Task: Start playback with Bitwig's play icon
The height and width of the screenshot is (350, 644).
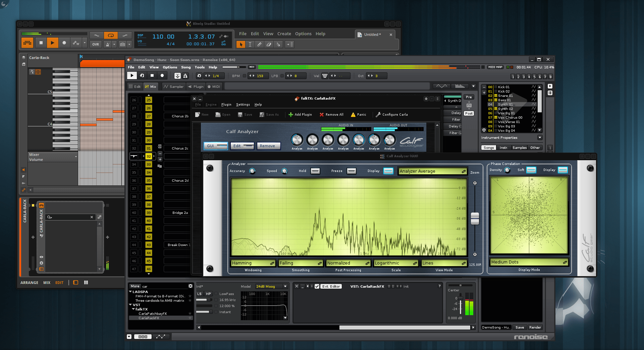Action: [53, 43]
